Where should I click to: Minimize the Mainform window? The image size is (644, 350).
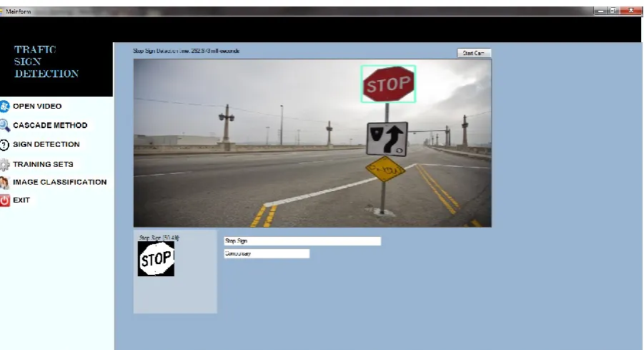click(600, 11)
